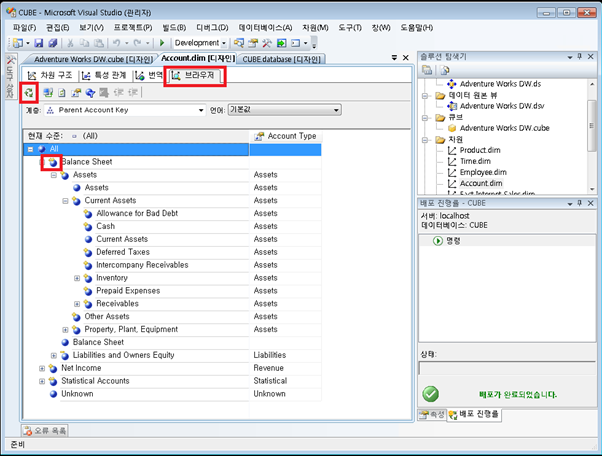
Task: Open Properties Window icon in main toolbar
Action: pos(253,43)
